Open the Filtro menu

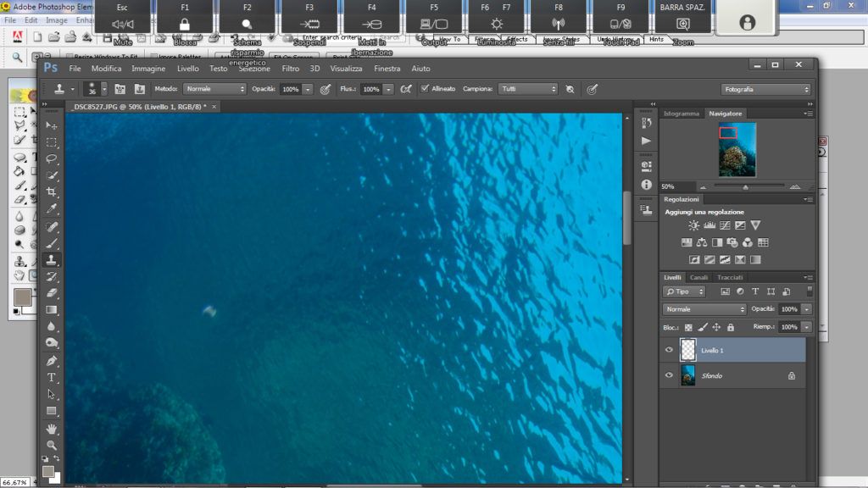(x=291, y=69)
